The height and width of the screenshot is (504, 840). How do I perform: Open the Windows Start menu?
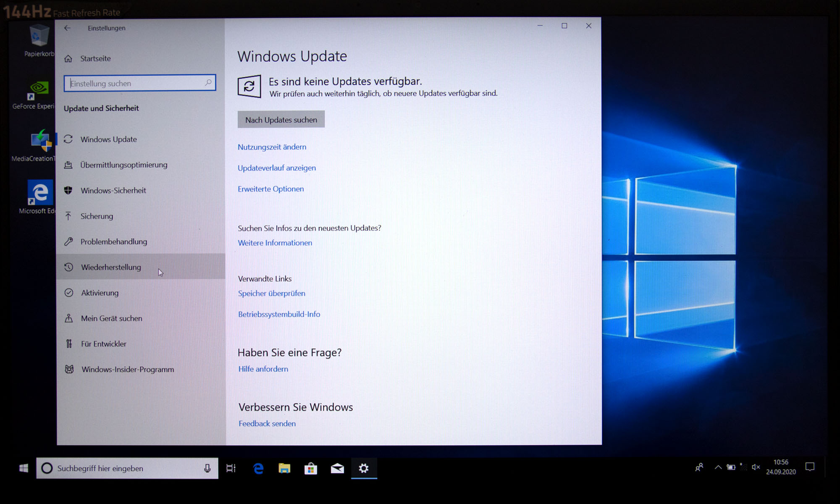coord(24,468)
